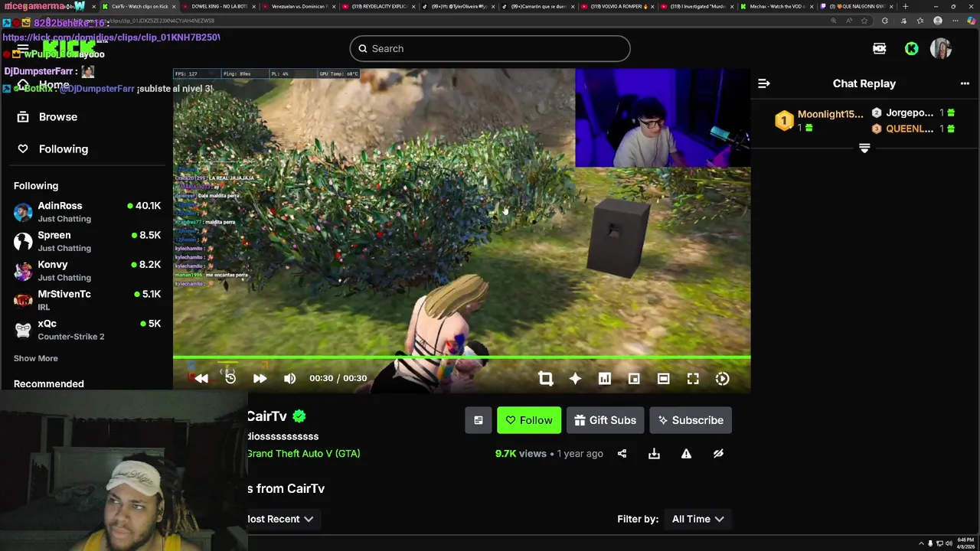Open the crop/clip tool in player
The width and height of the screenshot is (980, 551).
545,378
